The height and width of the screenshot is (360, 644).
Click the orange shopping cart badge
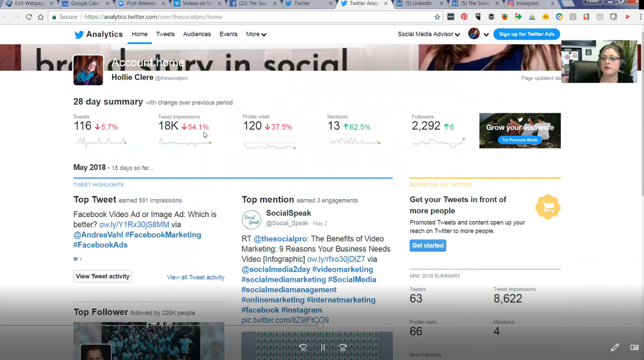point(548,207)
